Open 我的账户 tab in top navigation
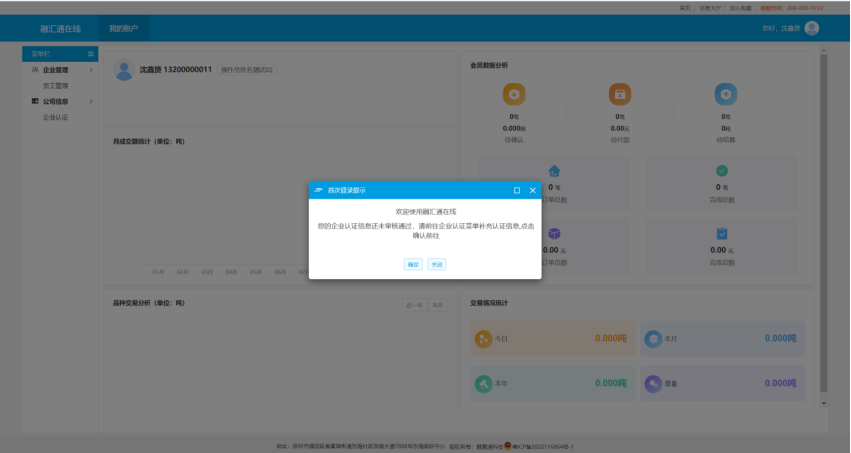Image resolution: width=851 pixels, height=453 pixels. pyautogui.click(x=124, y=28)
